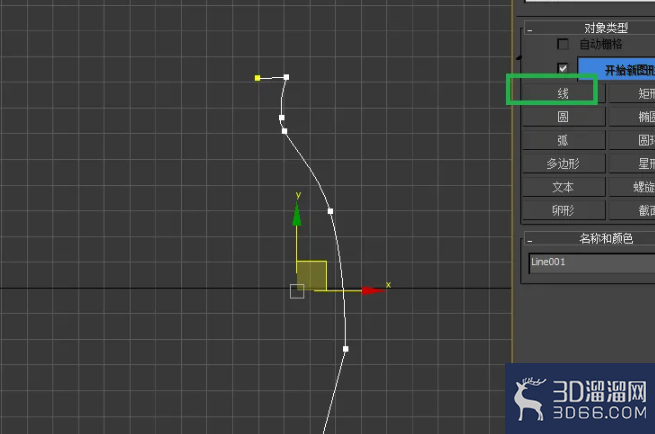Select the yellow XY plane gizmo handle

coord(312,276)
